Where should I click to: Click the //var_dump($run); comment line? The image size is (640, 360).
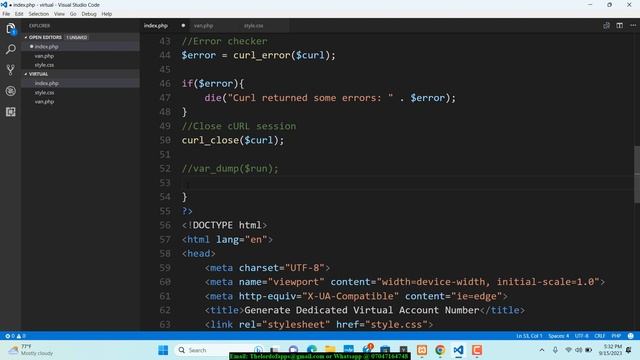coord(230,169)
